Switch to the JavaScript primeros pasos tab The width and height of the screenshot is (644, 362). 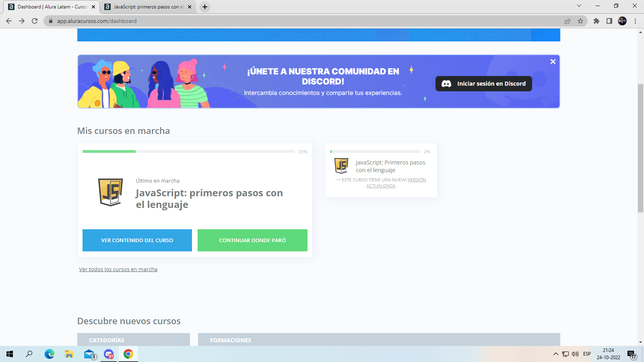click(148, 7)
